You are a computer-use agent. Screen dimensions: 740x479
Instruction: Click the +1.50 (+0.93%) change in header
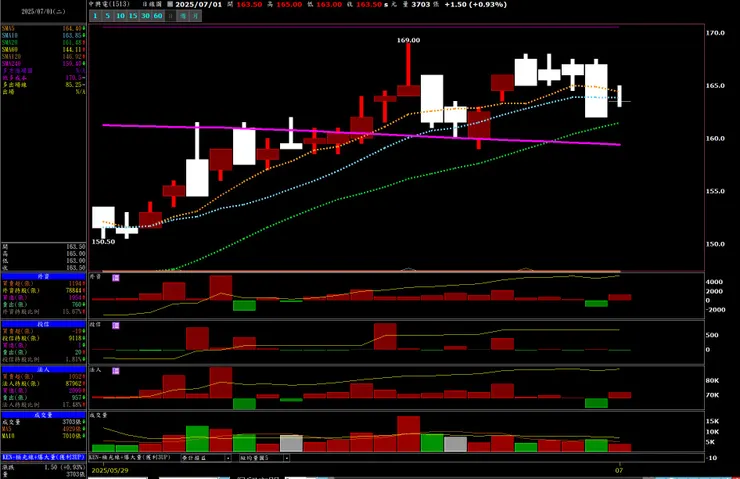pyautogui.click(x=476, y=4)
